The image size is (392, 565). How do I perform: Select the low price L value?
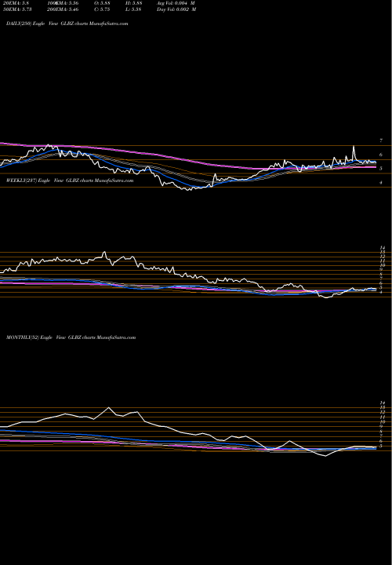pos(133,9)
